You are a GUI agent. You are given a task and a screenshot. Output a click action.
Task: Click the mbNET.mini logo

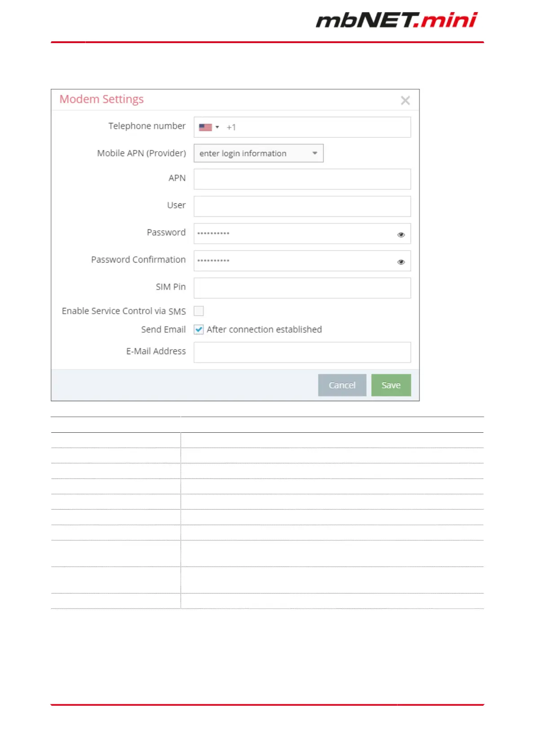point(397,20)
